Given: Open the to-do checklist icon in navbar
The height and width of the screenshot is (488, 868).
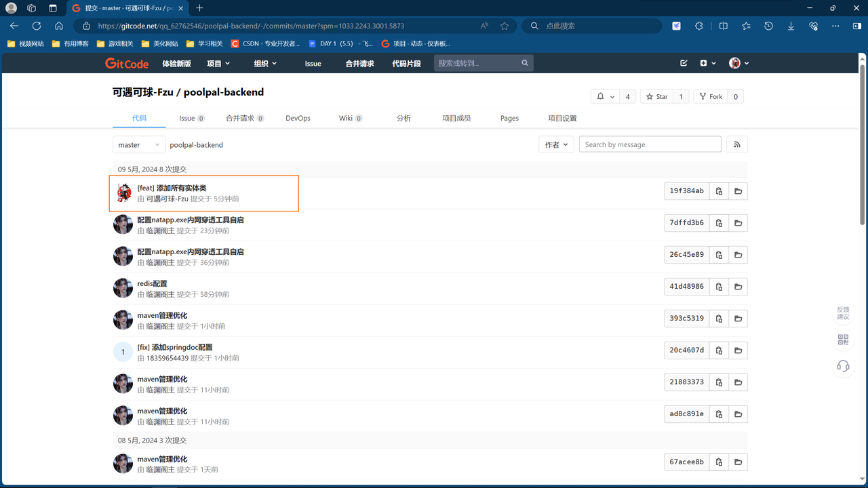Looking at the screenshot, I should (684, 63).
